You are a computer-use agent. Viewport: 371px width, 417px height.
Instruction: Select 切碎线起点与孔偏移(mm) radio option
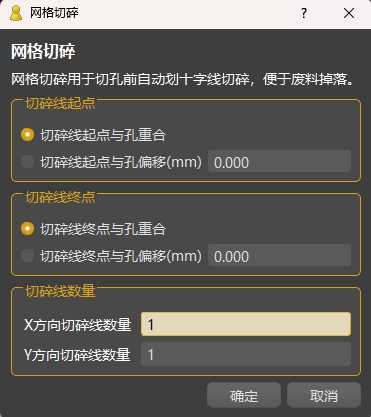tap(111, 162)
